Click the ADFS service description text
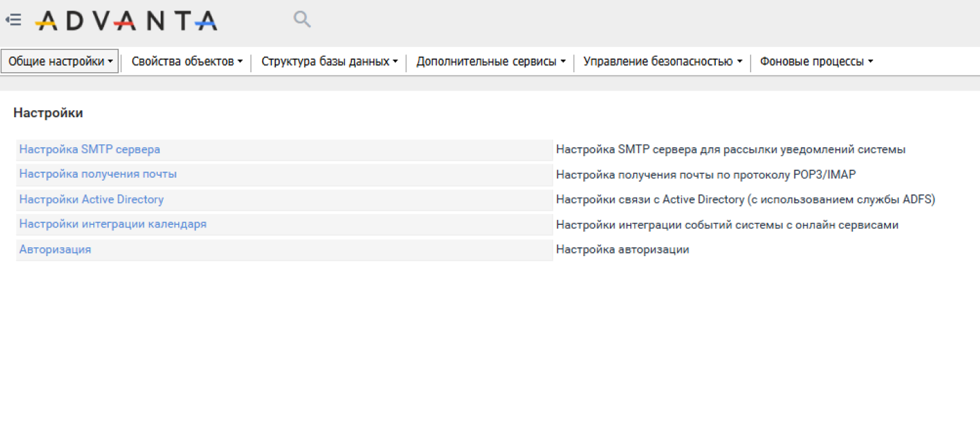 (x=745, y=200)
